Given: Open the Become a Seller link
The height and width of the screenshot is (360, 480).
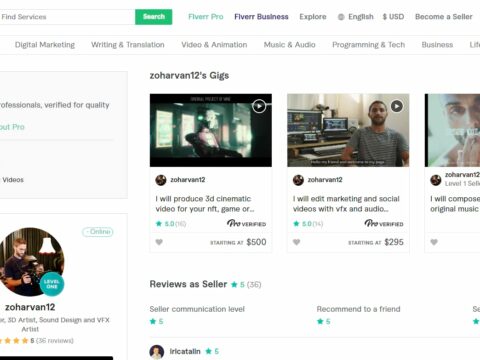Looking at the screenshot, I should [x=443, y=17].
